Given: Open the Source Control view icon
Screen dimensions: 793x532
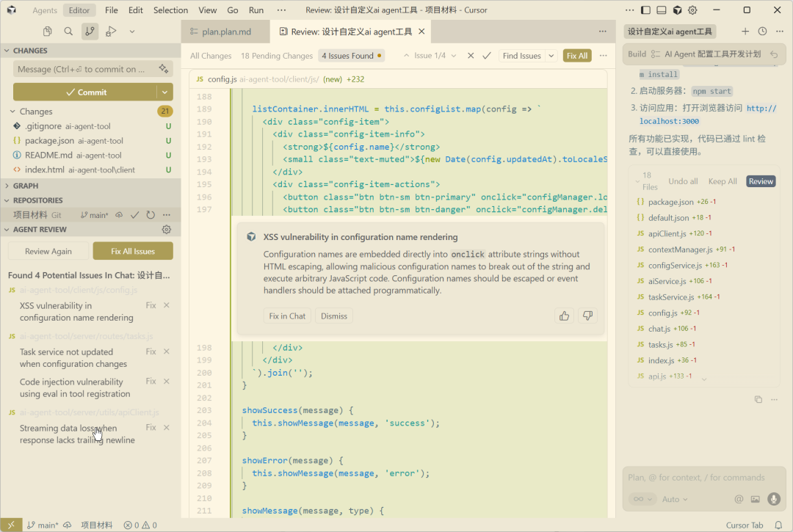Looking at the screenshot, I should tap(90, 32).
